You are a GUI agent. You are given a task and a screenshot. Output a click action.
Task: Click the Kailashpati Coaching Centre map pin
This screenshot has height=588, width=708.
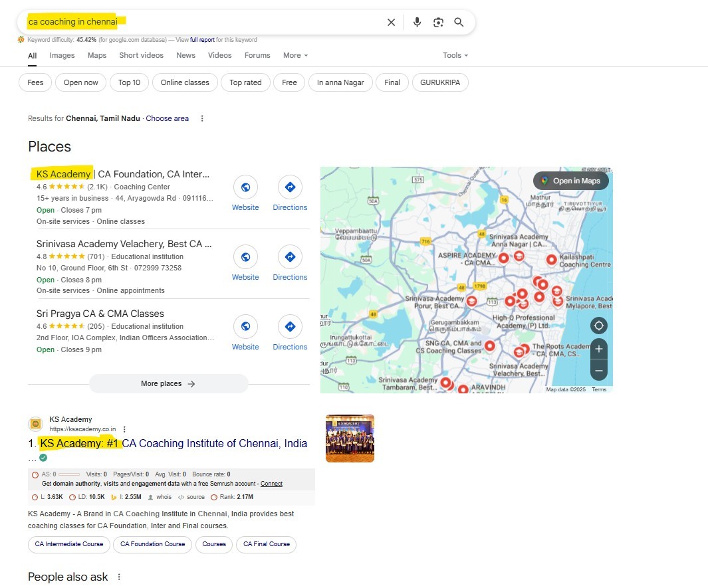tap(551, 260)
